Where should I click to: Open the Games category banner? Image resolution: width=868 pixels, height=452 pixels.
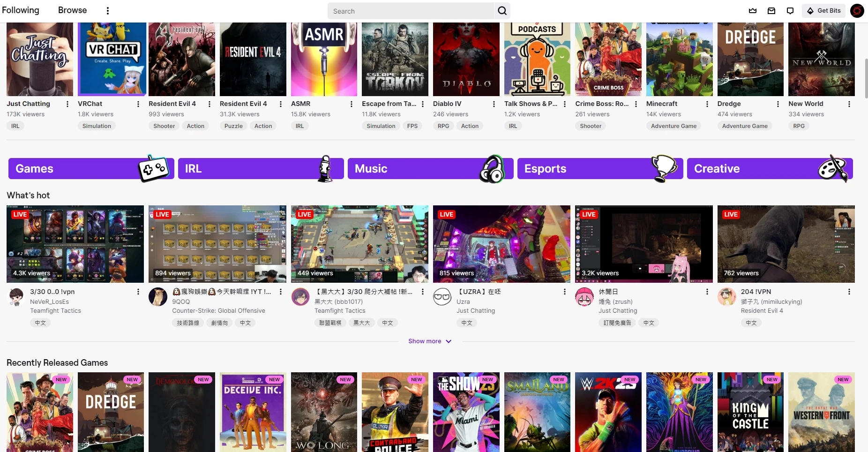click(91, 169)
